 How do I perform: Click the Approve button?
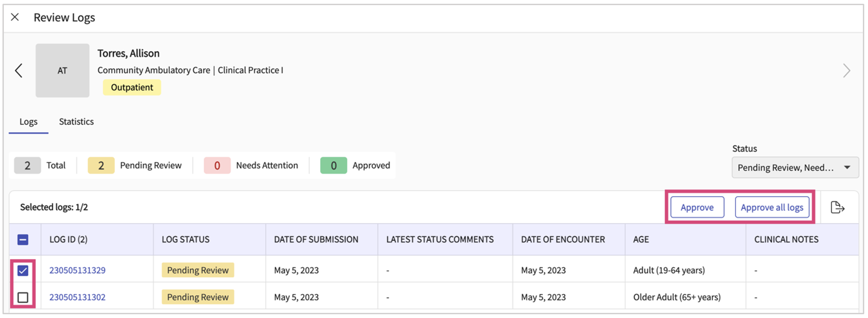[x=696, y=207]
